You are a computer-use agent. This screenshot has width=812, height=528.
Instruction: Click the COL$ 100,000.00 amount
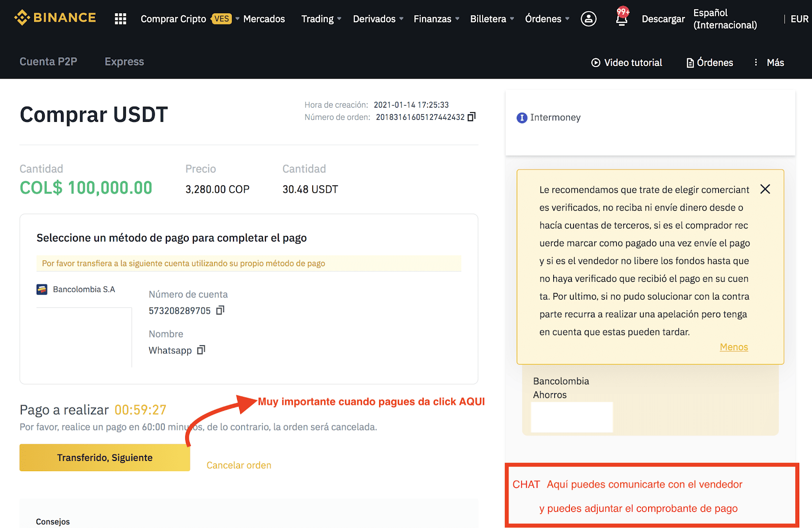click(x=86, y=188)
